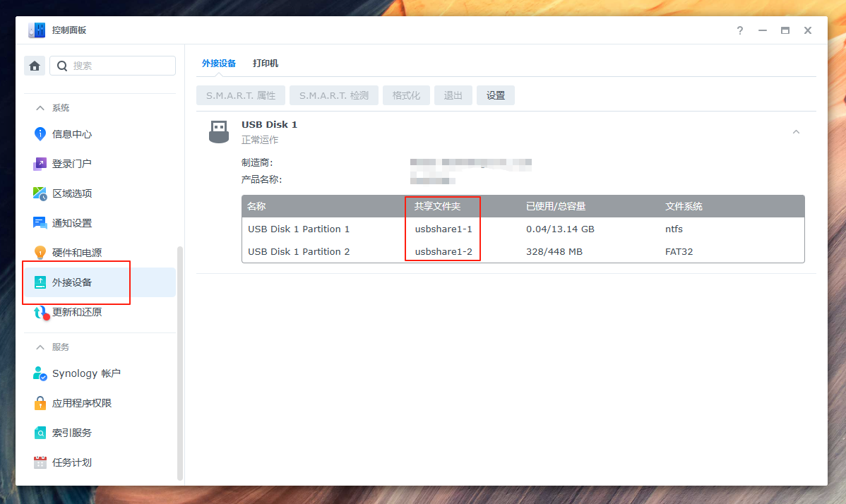Click in the 搜索 search field
This screenshot has width=846, height=504.
pos(120,66)
